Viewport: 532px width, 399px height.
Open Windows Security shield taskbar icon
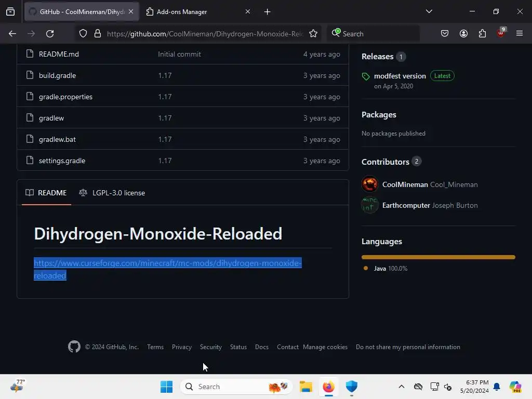pos(352,387)
